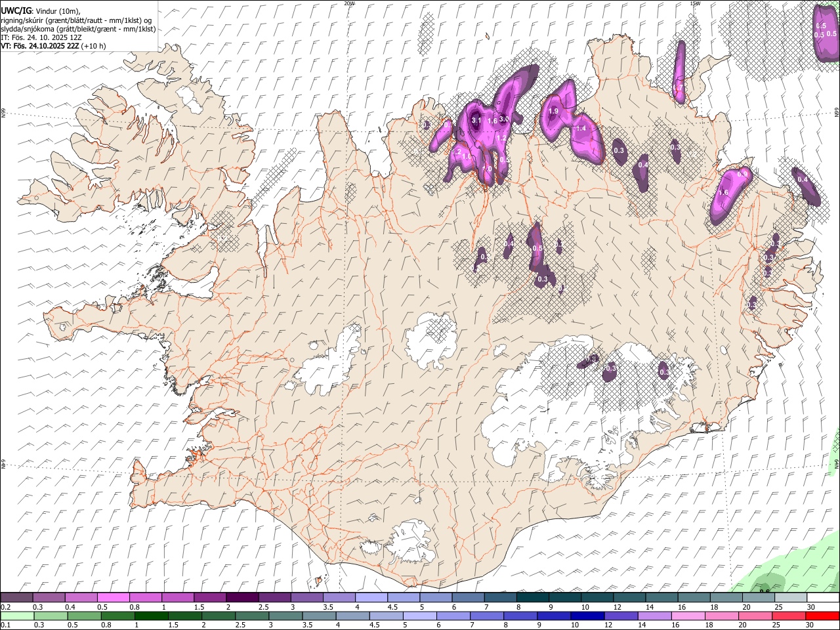Click the magenta 1 swatch in the upper legend
The width and height of the screenshot is (840, 630).
(x=178, y=597)
